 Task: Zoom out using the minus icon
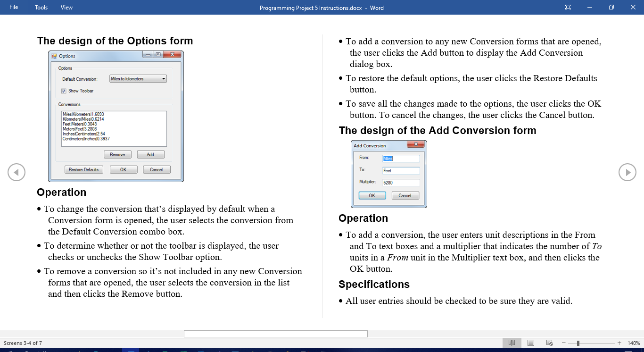pyautogui.click(x=564, y=343)
